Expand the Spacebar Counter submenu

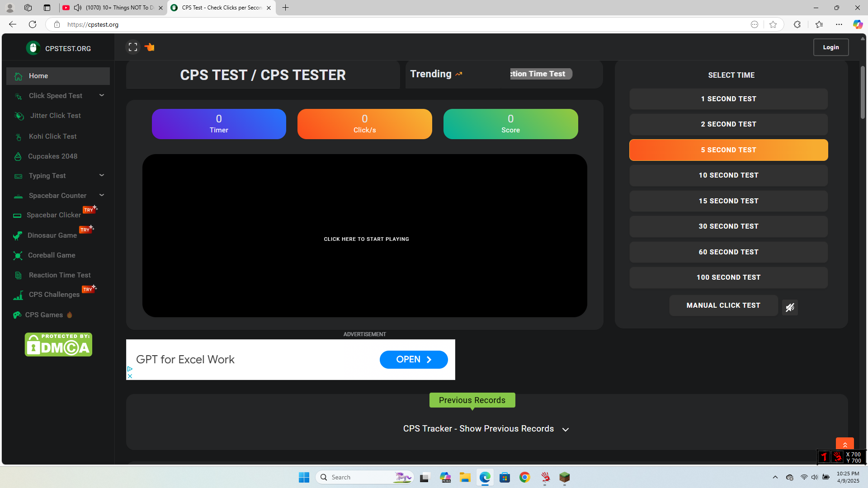pyautogui.click(x=102, y=195)
